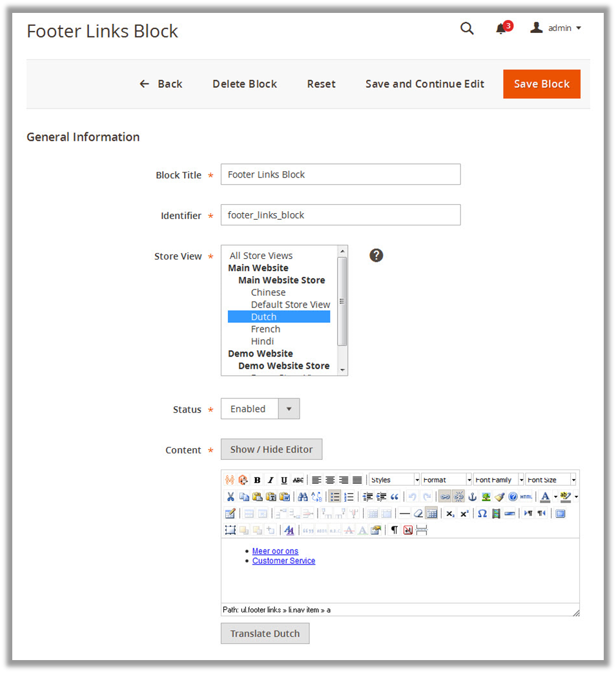The image size is (616, 673).
Task: Click the cut scissors icon
Action: tap(230, 497)
